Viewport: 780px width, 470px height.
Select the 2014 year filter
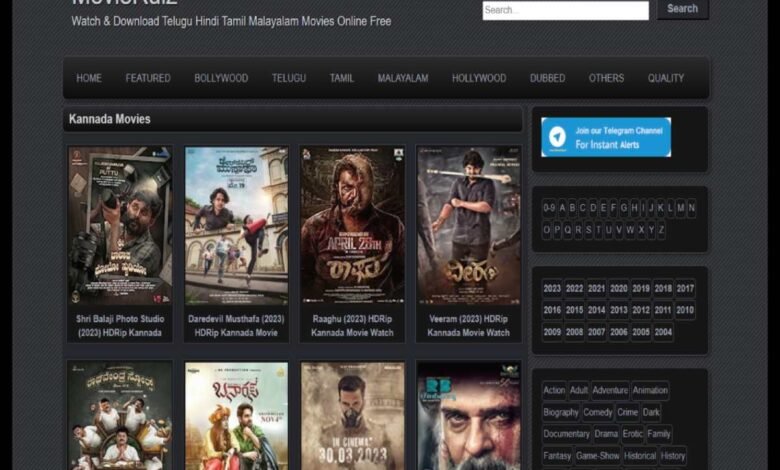[596, 310]
